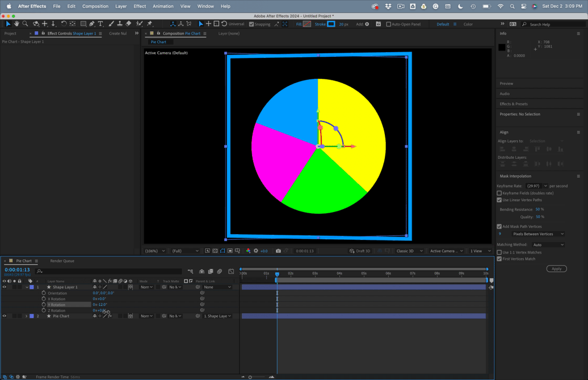Screen dimensions: 588x380
Task: Open channel and color management RGB icon
Action: [248, 251]
